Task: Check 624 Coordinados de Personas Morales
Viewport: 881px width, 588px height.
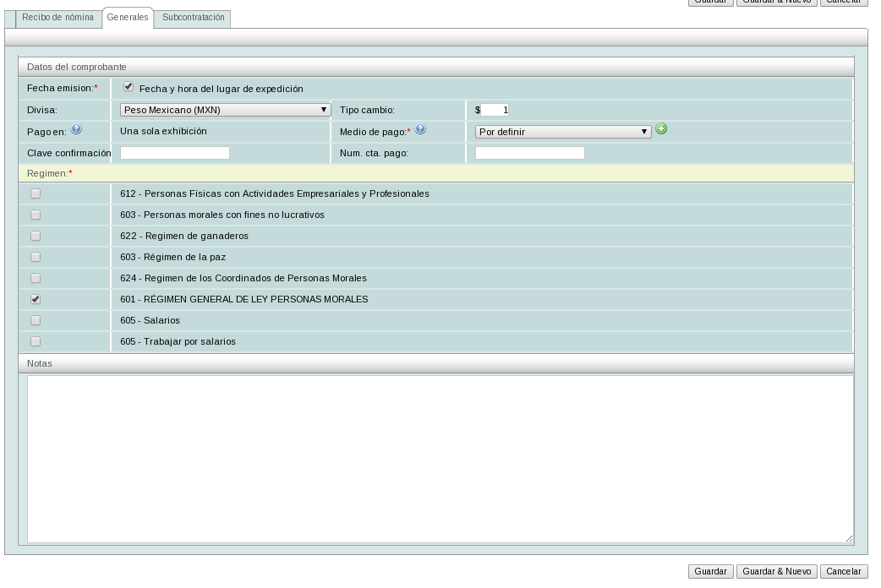Action: point(36,278)
